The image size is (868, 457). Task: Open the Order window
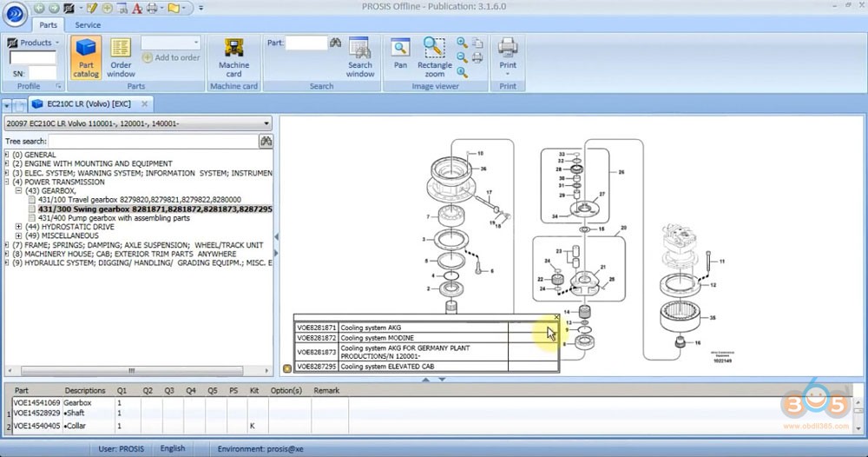[x=121, y=57]
